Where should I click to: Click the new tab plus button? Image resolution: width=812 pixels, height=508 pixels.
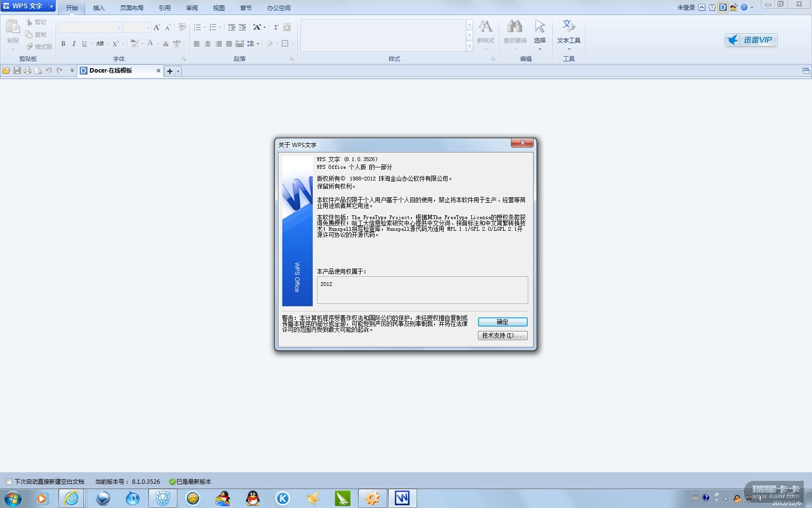170,71
